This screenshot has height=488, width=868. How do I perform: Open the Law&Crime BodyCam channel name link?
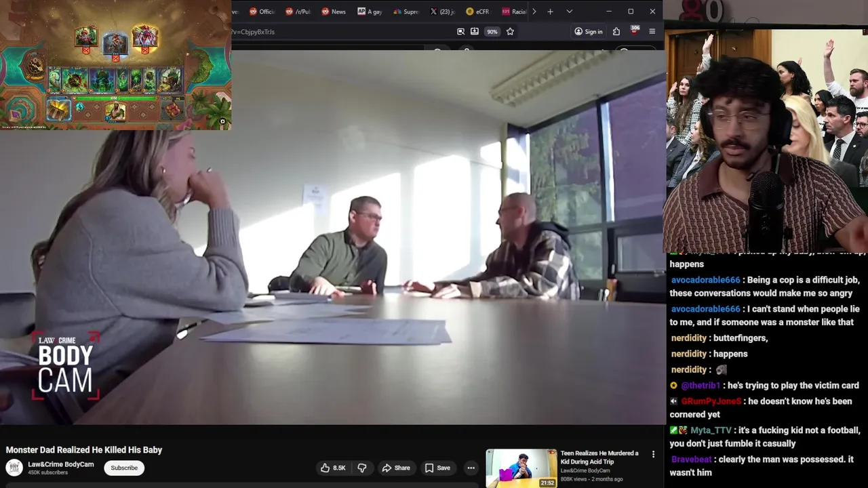coord(60,464)
